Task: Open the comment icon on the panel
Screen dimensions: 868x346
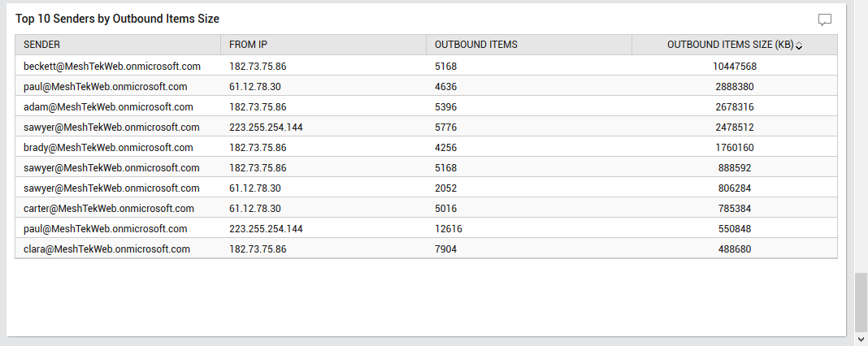Action: [x=824, y=20]
